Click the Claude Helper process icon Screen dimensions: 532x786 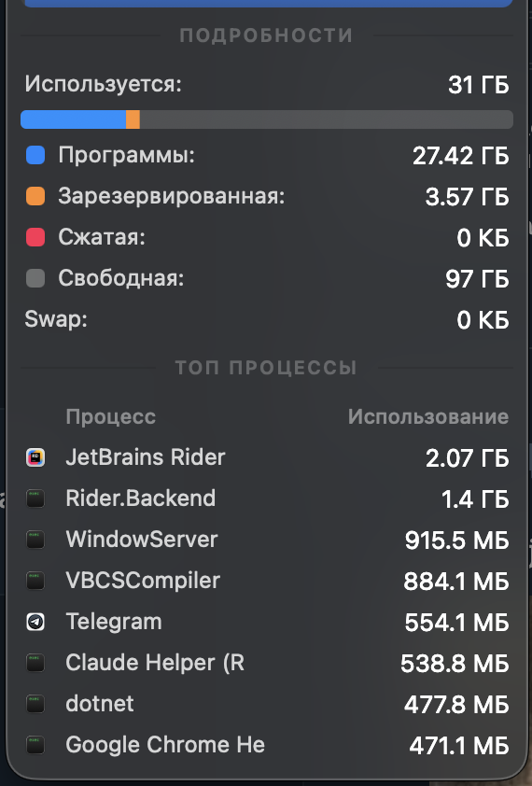click(35, 663)
